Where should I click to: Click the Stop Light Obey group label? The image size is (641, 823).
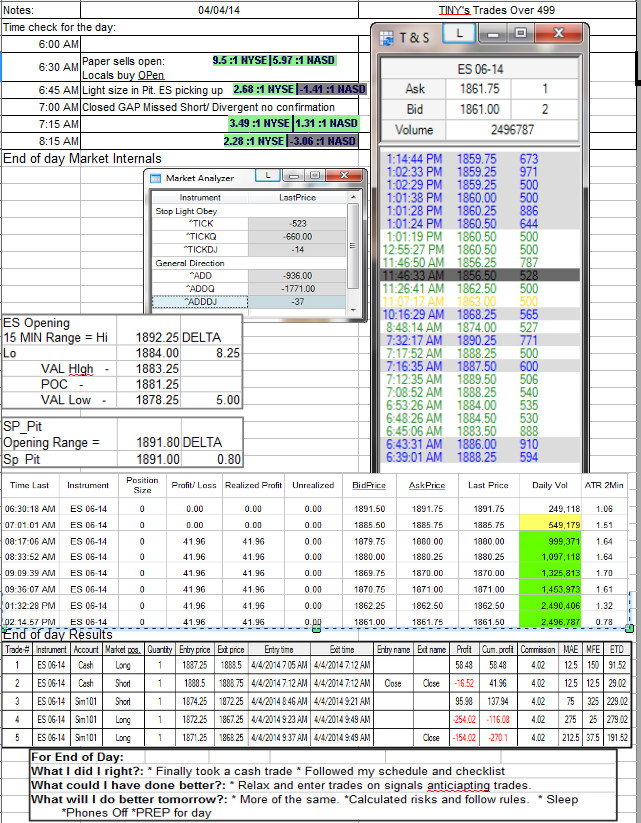pyautogui.click(x=186, y=211)
